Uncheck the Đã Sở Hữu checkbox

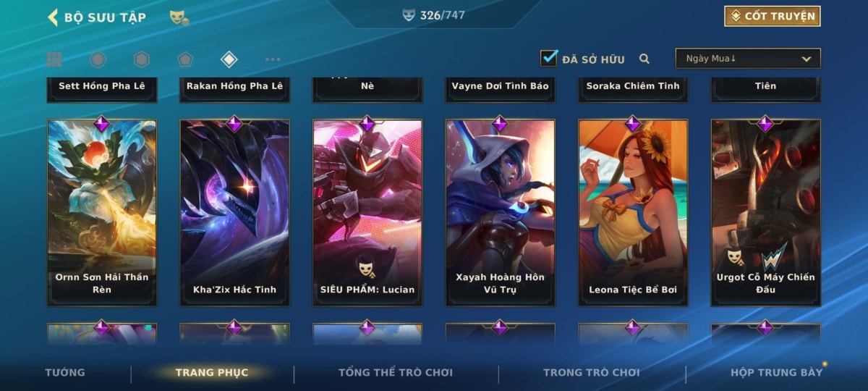tap(549, 59)
